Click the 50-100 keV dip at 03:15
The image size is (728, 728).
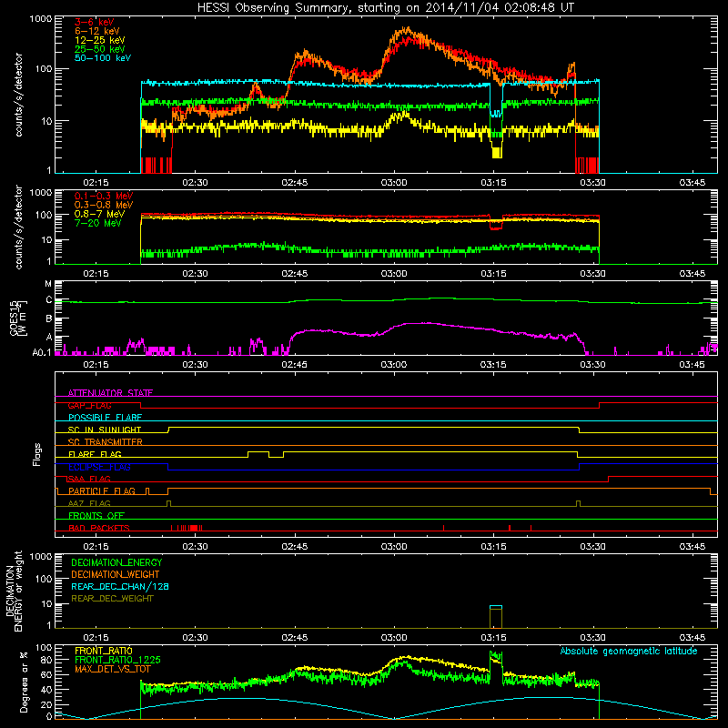496,113
